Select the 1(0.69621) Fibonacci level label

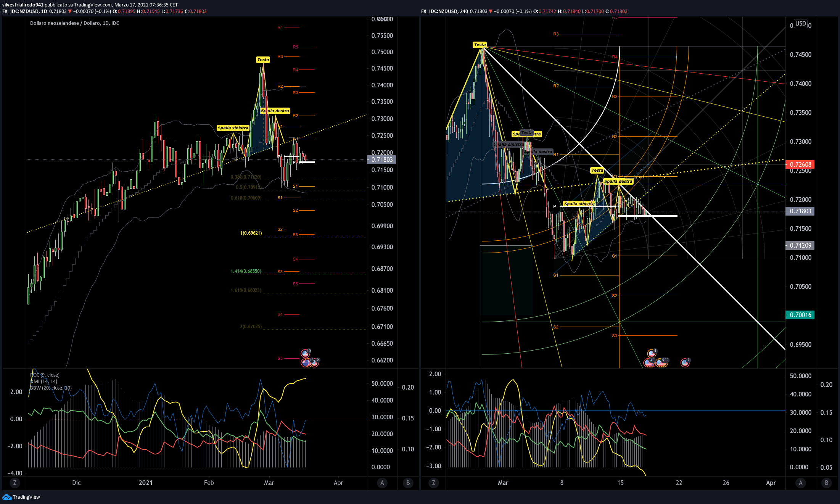point(251,233)
